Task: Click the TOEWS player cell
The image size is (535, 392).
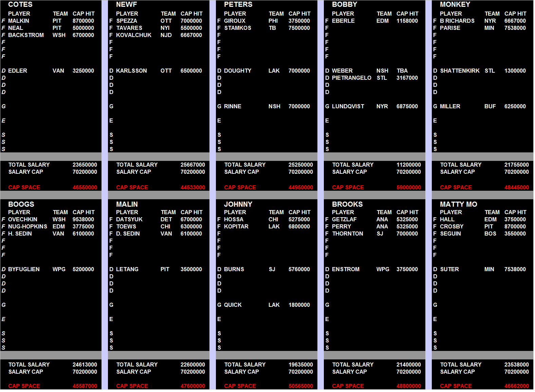Action: (126, 226)
